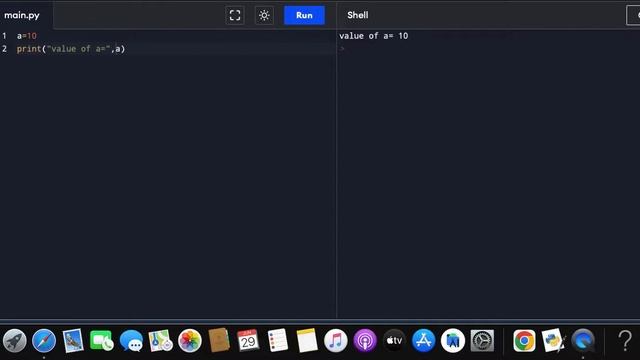Viewport: 640px width, 360px height.
Task: Click the question mark icon in dock
Action: click(624, 340)
